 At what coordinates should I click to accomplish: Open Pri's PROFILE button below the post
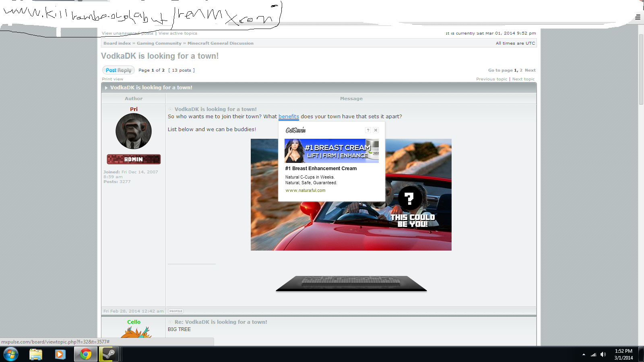point(176,311)
